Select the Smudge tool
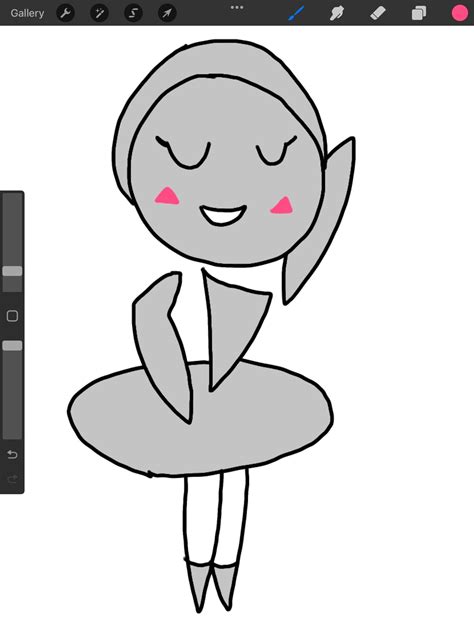The image size is (474, 632). click(337, 13)
